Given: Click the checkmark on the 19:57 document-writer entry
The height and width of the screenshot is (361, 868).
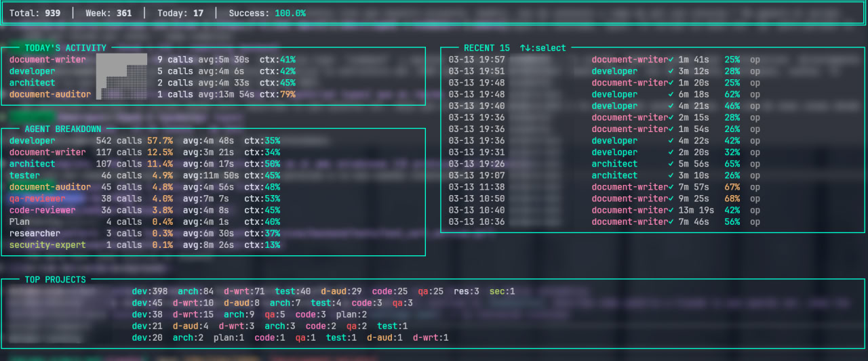Looking at the screenshot, I should 671,60.
